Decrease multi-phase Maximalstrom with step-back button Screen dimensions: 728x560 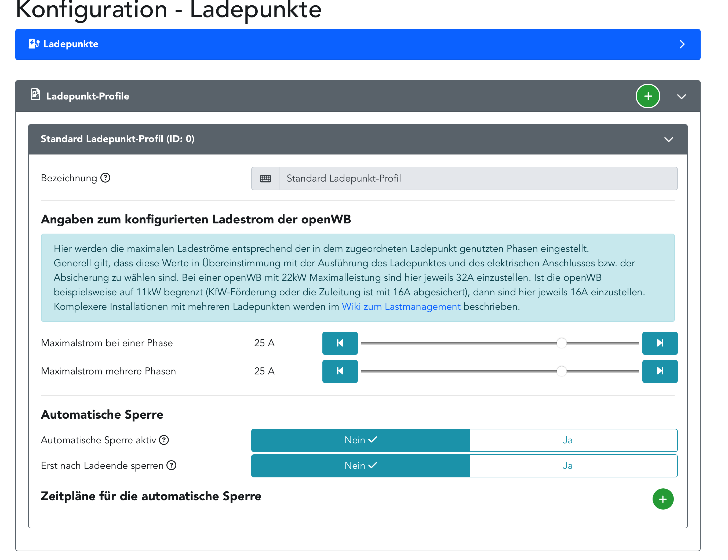(x=340, y=371)
